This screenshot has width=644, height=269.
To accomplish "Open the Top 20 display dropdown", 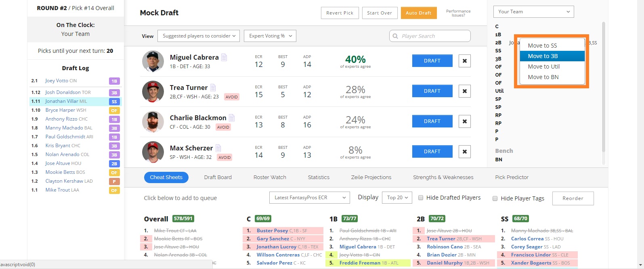I will point(397,198).
